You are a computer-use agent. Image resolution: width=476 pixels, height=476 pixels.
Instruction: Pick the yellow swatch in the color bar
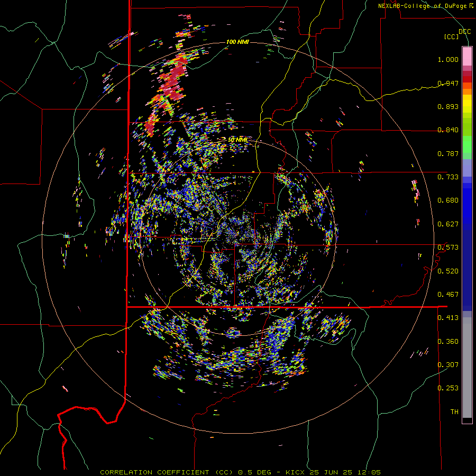click(x=467, y=104)
